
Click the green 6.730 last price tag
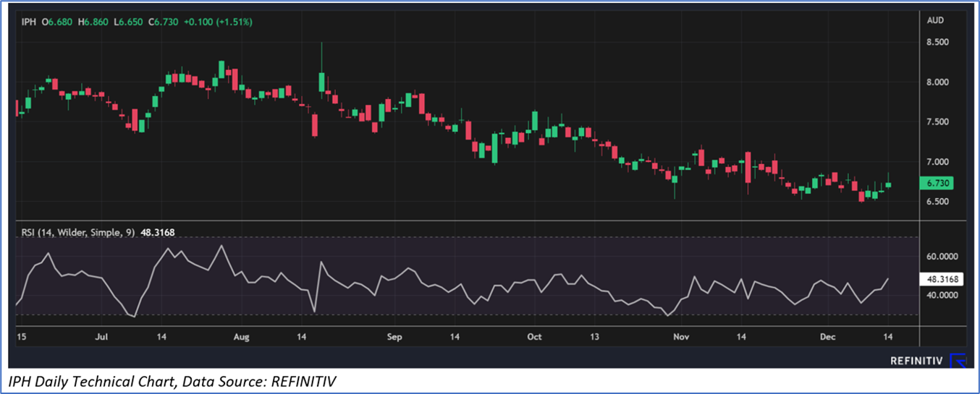point(937,184)
